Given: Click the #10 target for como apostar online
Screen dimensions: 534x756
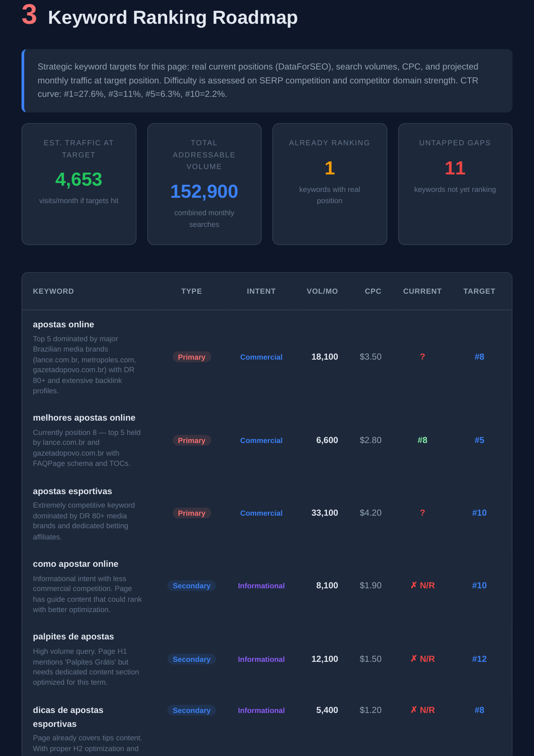Looking at the screenshot, I should click(x=479, y=586).
